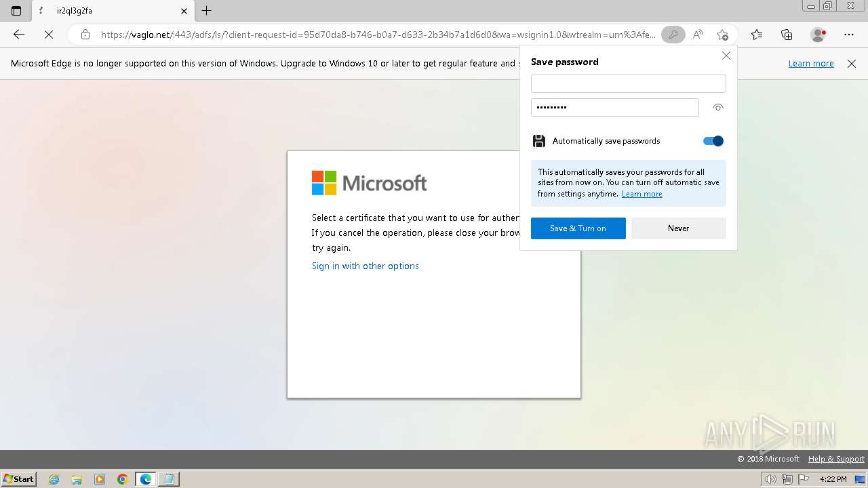The image size is (868, 488).
Task: Click Save & Turn on button
Action: [578, 228]
